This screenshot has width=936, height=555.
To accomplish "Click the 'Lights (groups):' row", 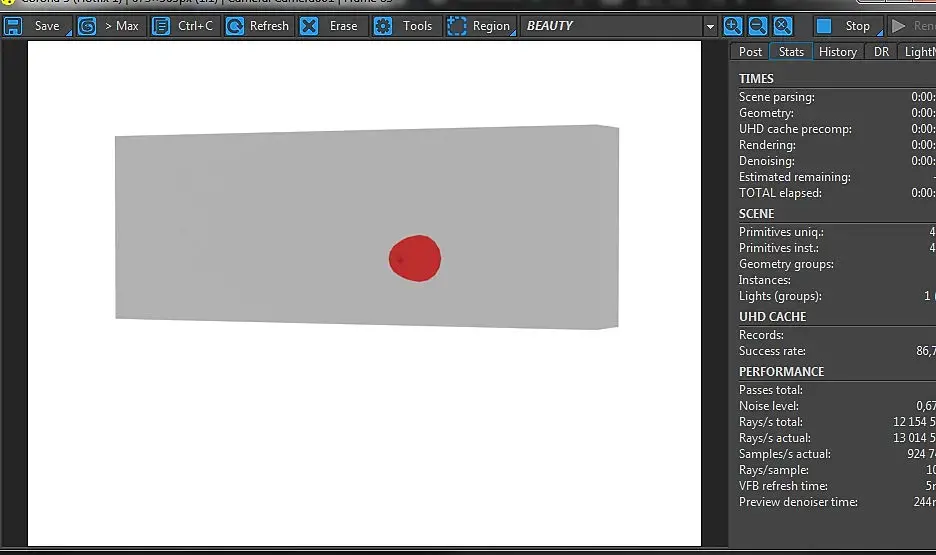I will click(x=837, y=296).
